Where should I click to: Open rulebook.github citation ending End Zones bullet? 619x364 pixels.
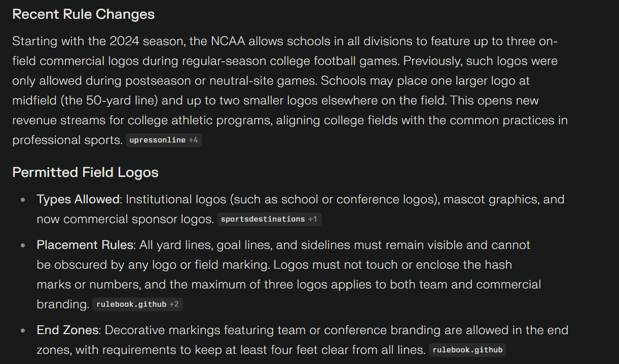[x=467, y=350]
